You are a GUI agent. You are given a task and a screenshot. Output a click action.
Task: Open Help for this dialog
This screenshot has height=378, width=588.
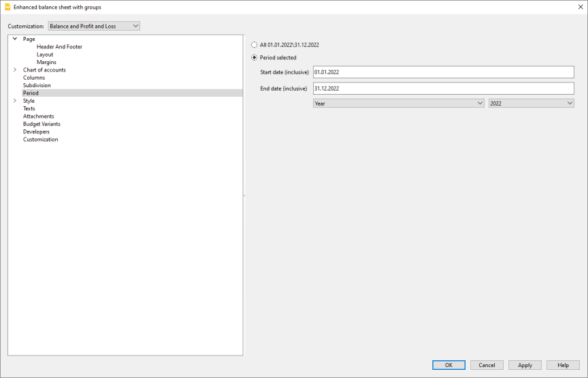point(563,365)
